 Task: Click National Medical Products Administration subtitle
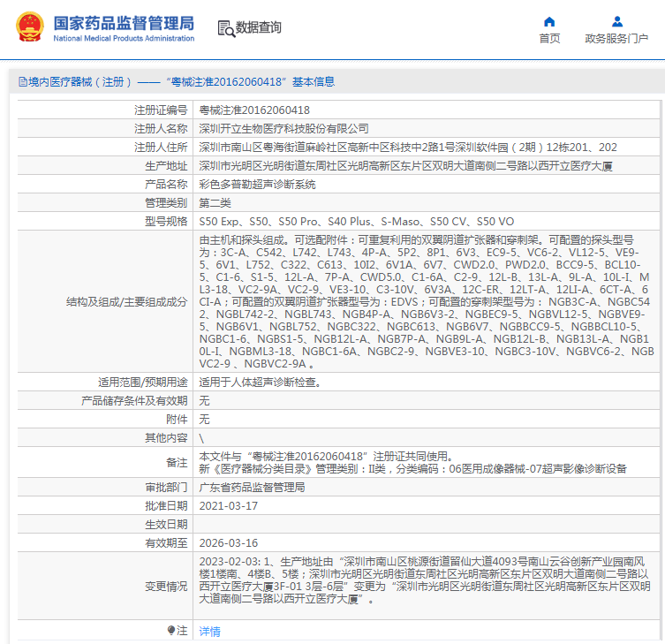point(124,39)
